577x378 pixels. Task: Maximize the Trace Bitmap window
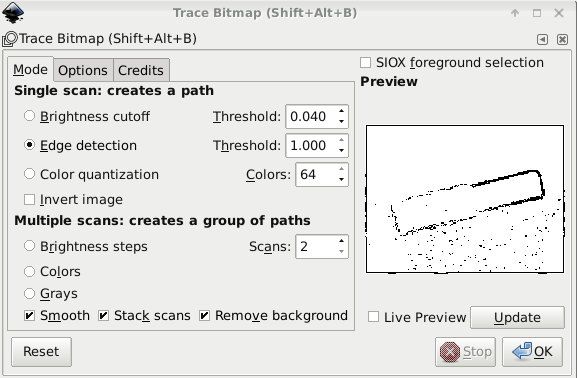point(537,13)
